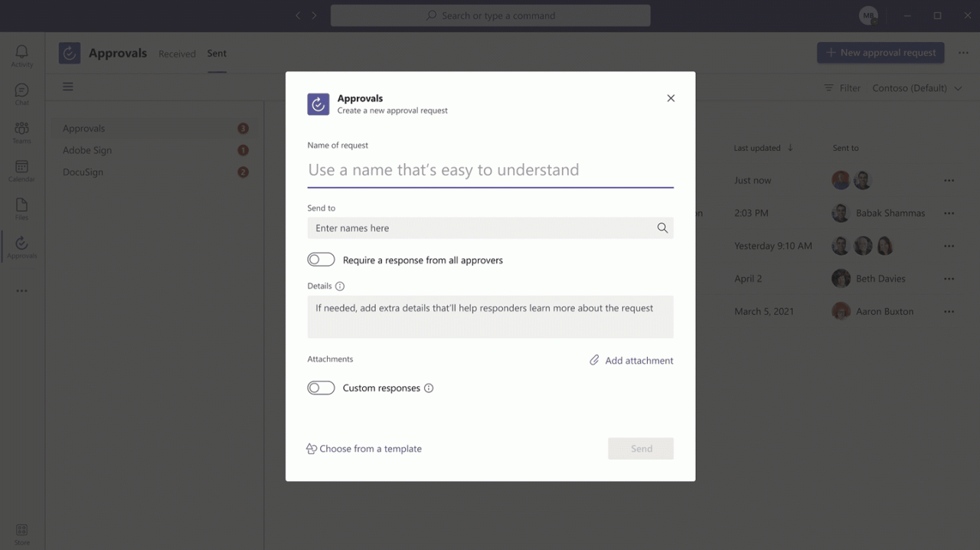Open the Store icon at bottom
This screenshot has height=550, width=980.
21,532
